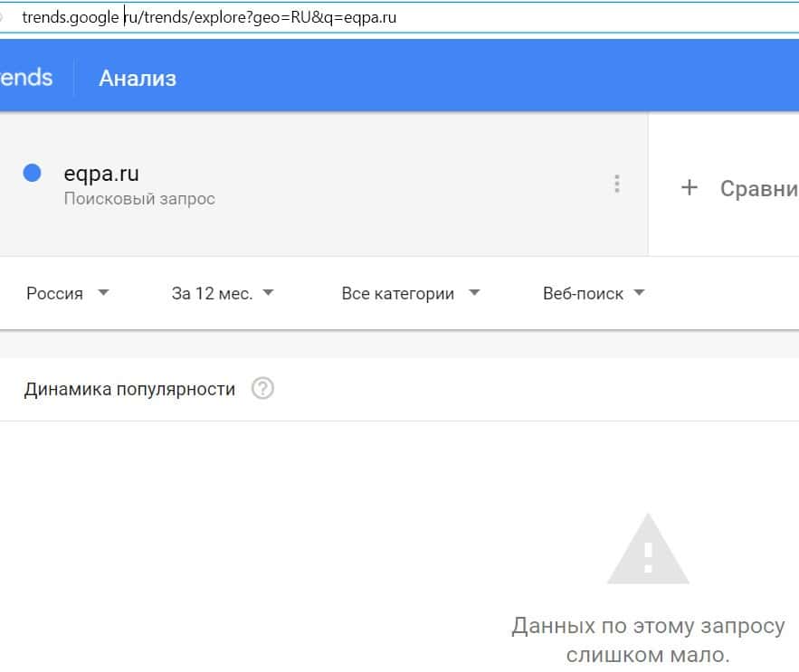Open the Веб-поиск search type dropdown
The image size is (799, 672).
[583, 293]
